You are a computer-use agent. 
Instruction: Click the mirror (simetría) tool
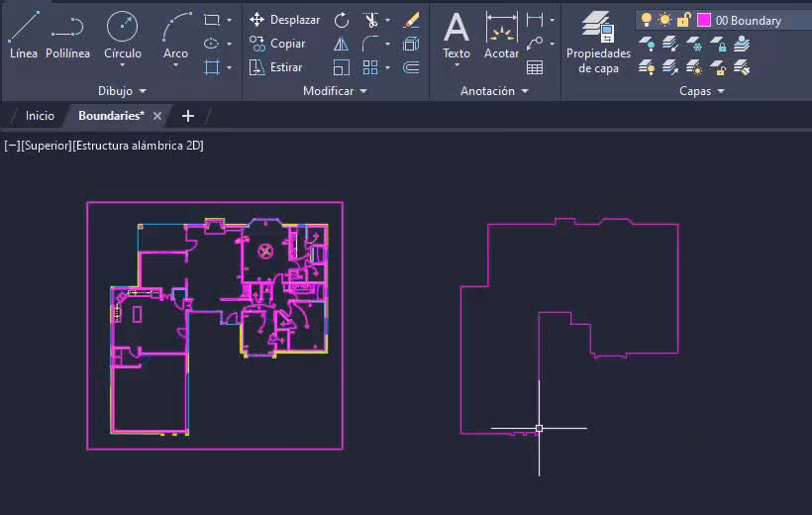[342, 44]
